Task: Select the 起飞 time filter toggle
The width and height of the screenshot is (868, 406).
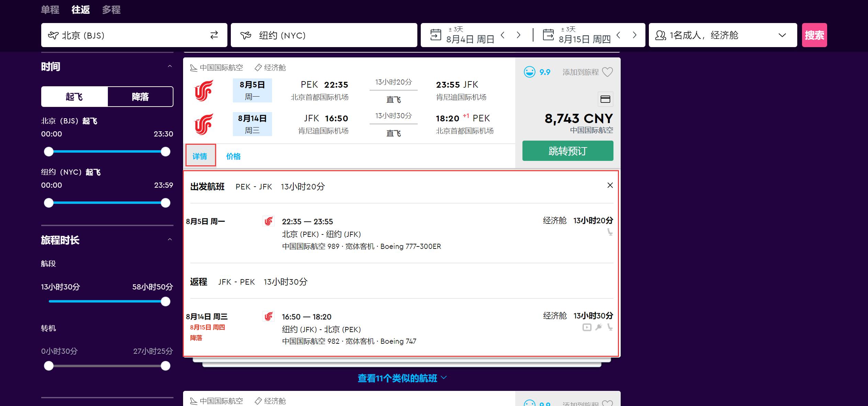Action: coord(74,97)
